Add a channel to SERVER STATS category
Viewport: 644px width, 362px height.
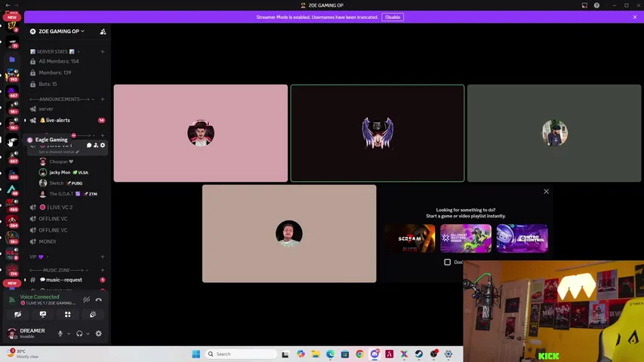[103, 52]
